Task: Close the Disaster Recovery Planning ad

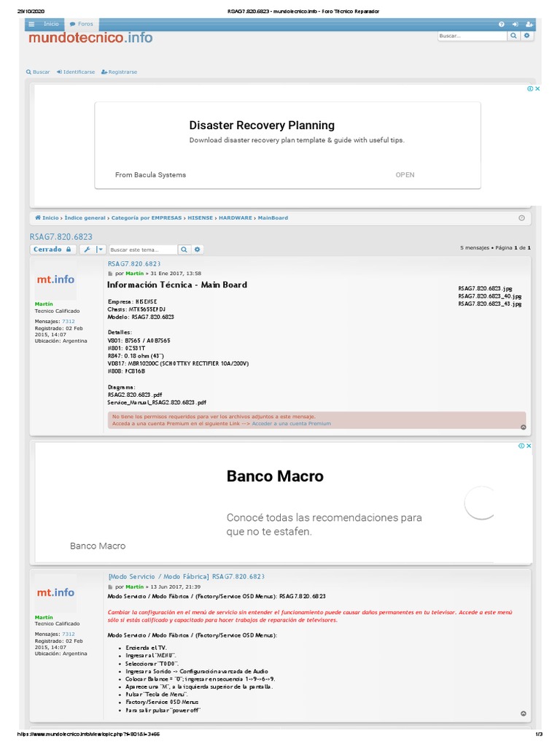Action: pos(537,88)
